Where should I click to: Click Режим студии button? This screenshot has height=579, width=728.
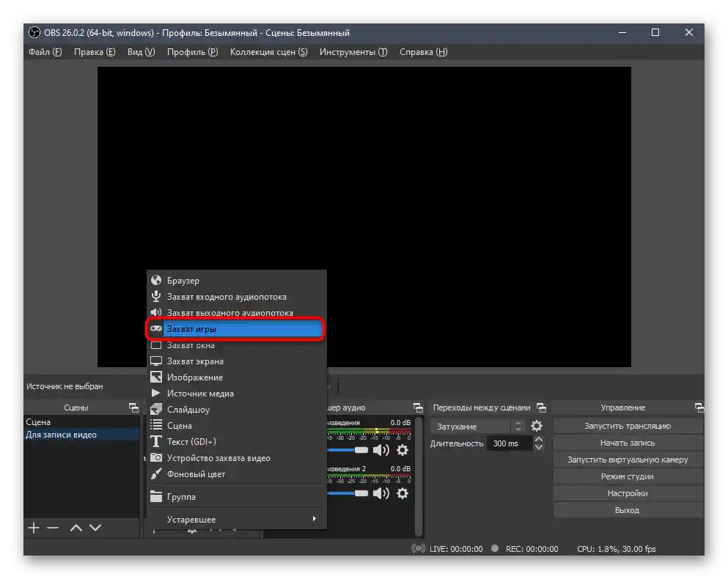628,476
